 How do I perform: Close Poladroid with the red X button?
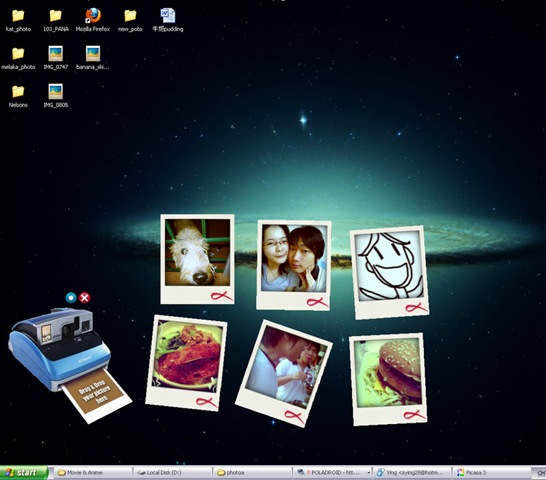coord(84,298)
